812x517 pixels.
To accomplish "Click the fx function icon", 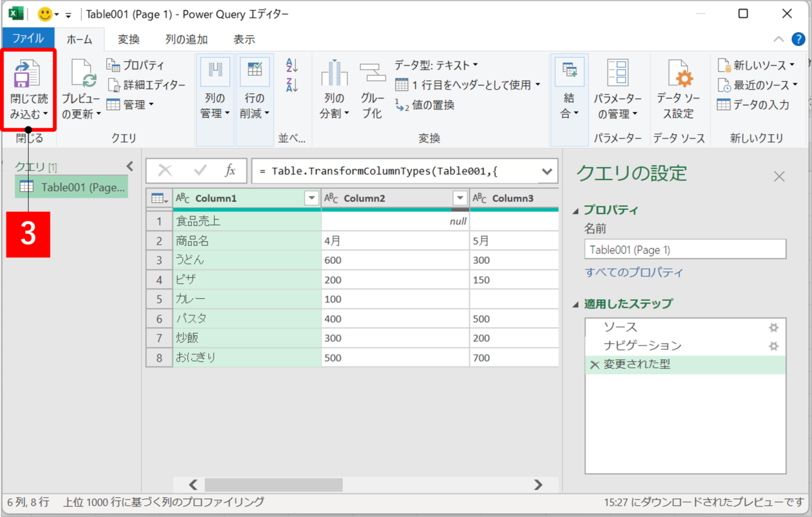I will click(230, 170).
